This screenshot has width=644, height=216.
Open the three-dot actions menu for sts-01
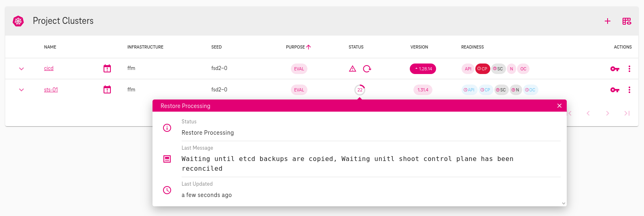629,90
